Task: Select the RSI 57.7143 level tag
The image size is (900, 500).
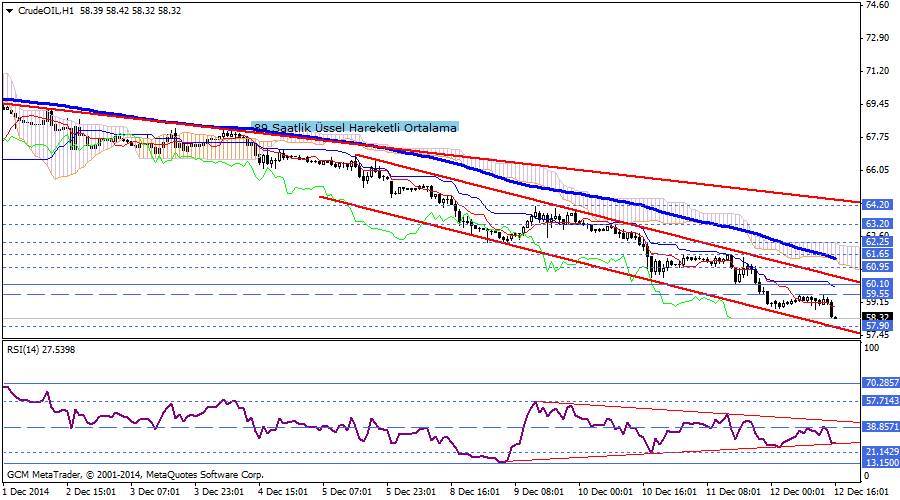Action: 879,401
